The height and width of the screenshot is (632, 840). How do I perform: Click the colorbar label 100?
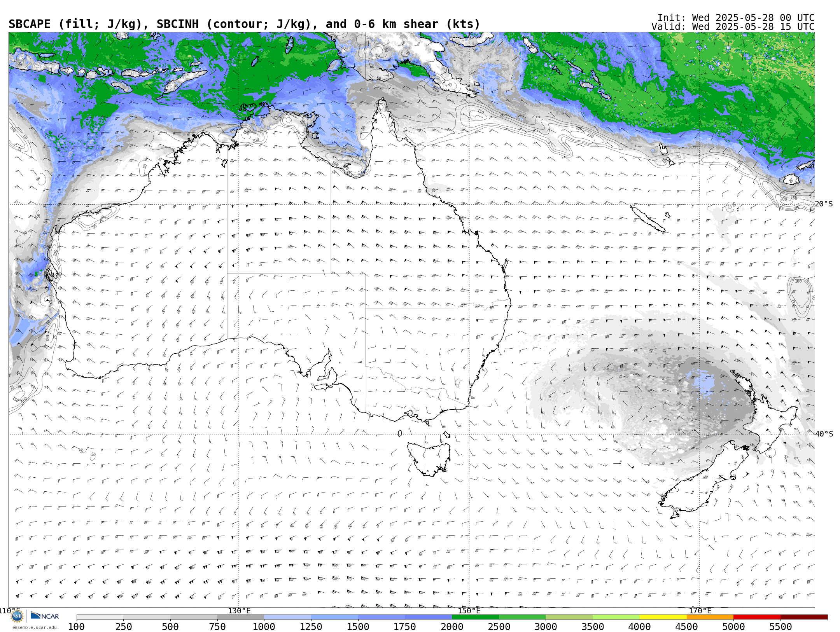coord(77,627)
